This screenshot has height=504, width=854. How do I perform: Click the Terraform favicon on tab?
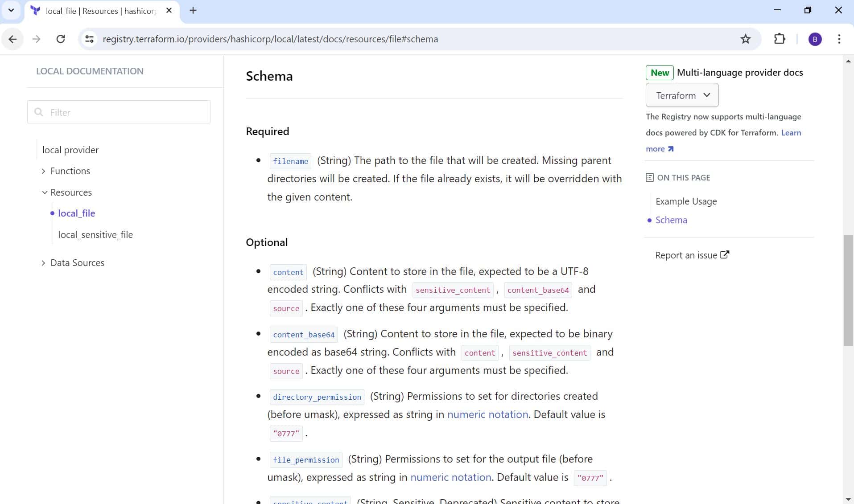36,11
